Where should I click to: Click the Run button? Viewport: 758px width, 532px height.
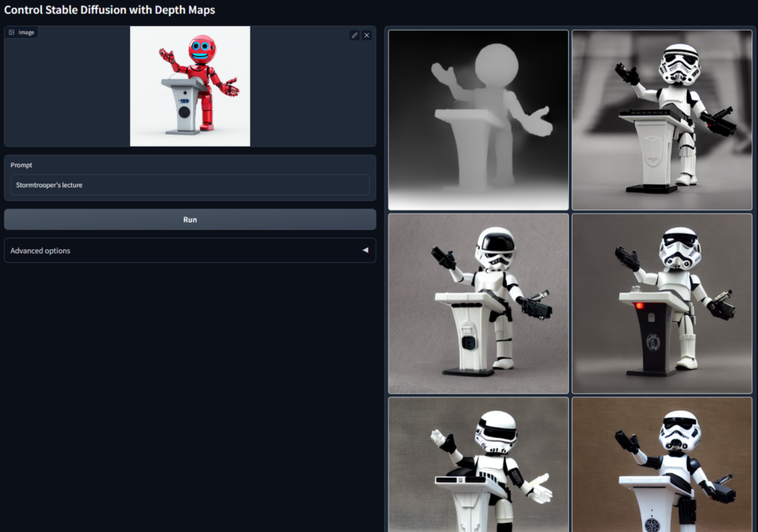click(x=190, y=220)
